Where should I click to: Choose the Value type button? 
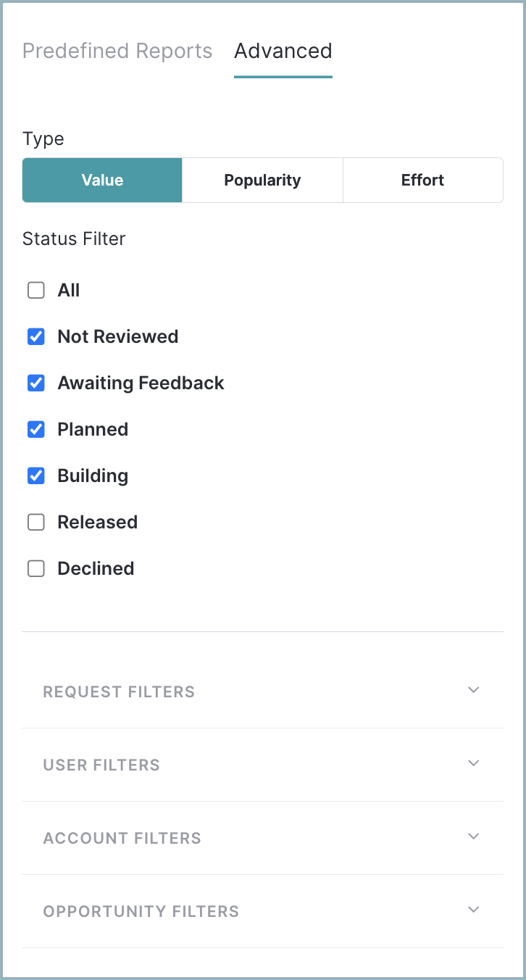click(102, 180)
